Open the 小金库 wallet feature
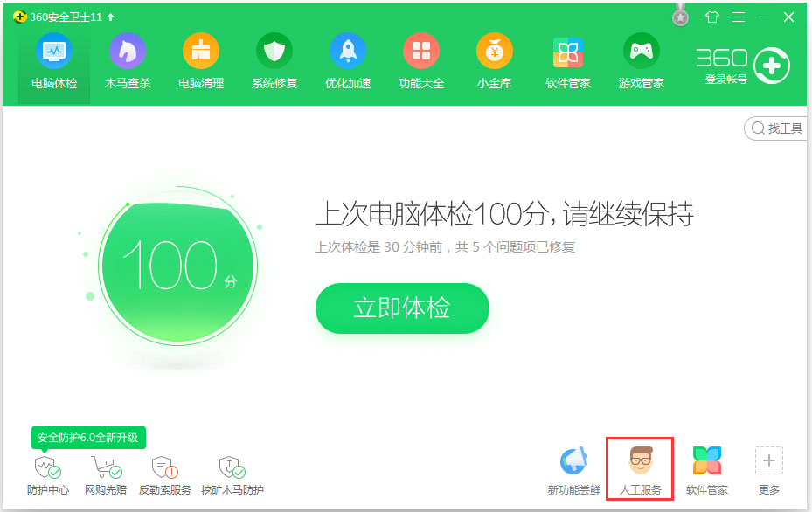Image resolution: width=812 pixels, height=512 pixels. point(494,59)
